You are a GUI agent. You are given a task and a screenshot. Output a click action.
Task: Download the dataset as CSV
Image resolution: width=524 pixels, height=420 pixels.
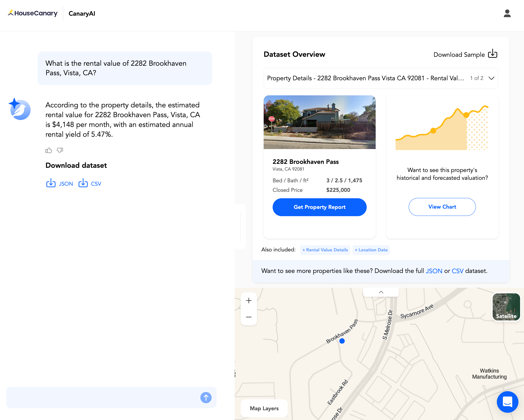(x=90, y=183)
